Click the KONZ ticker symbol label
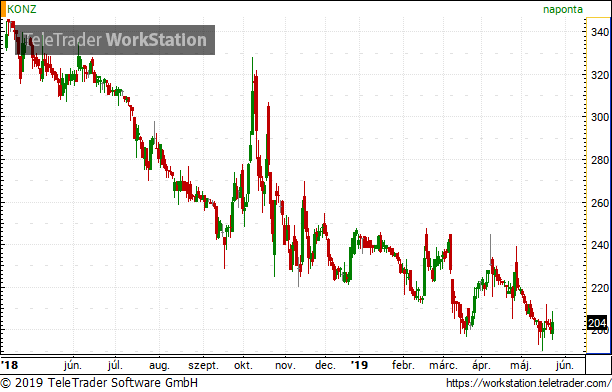Viewport: 612px width, 392px height. tap(22, 9)
